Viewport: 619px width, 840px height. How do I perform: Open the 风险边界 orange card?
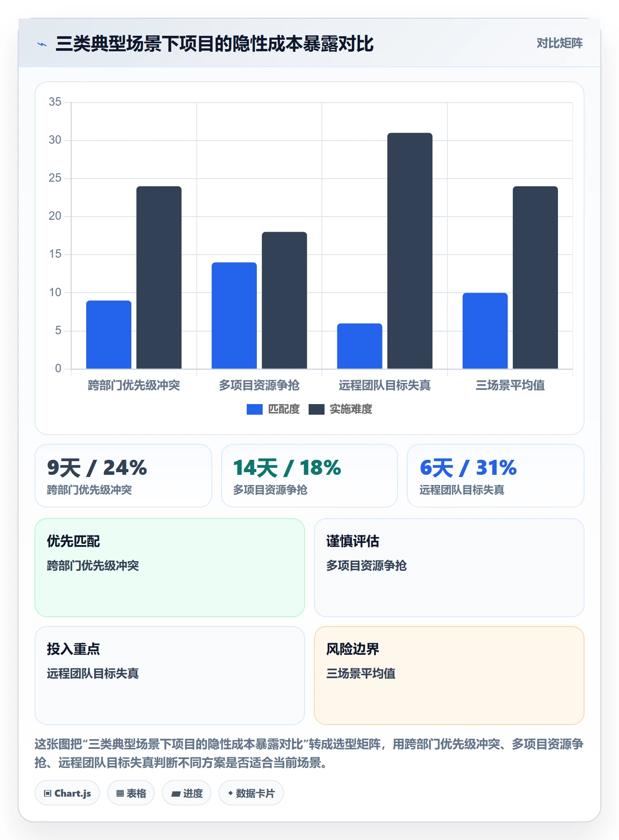[449, 676]
